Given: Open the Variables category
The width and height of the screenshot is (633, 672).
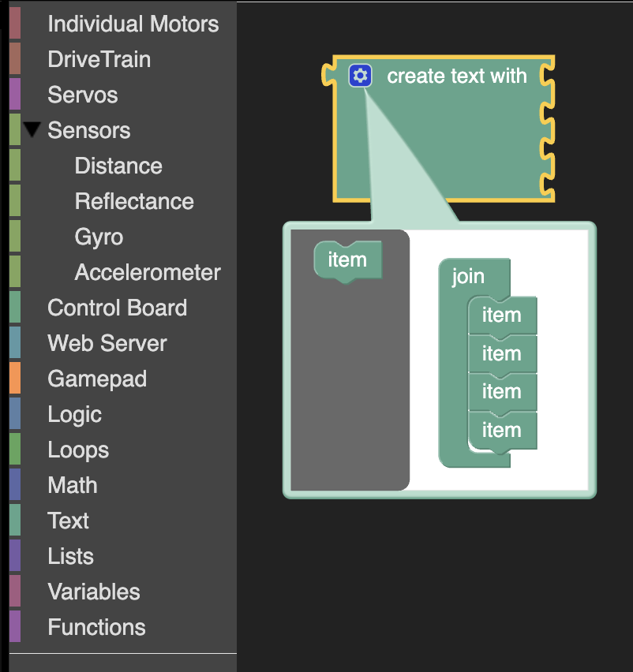Looking at the screenshot, I should pyautogui.click(x=94, y=592).
